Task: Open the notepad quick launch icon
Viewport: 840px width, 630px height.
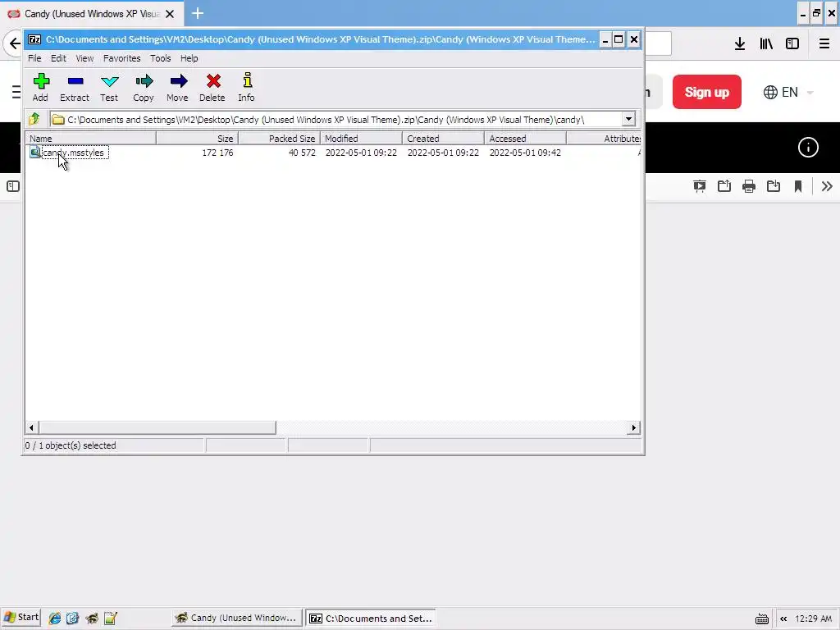Action: pos(111,619)
